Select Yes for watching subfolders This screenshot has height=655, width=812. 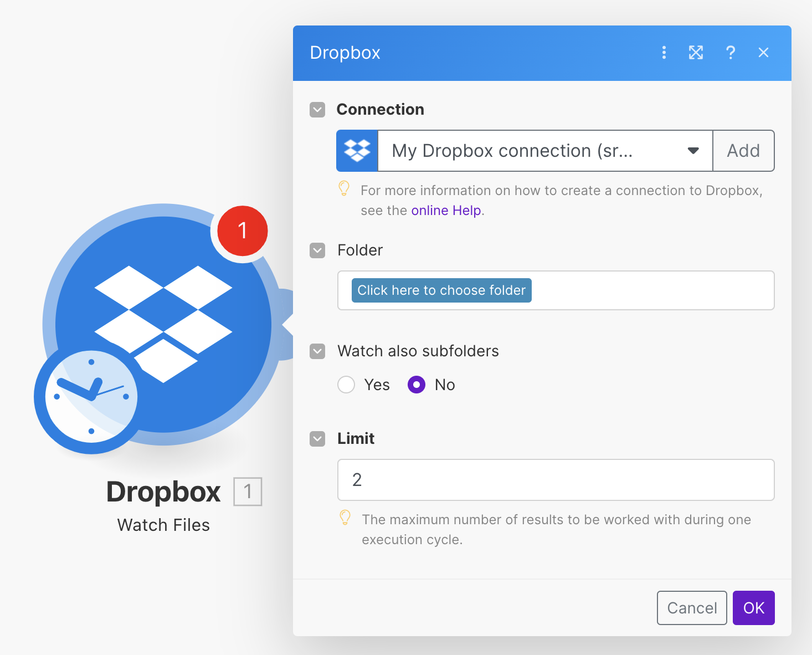(346, 385)
